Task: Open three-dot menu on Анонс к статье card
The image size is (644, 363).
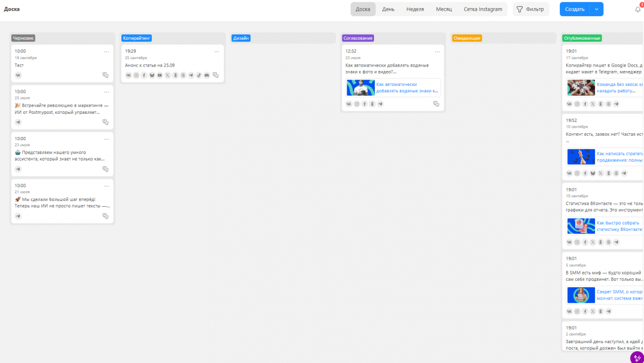Action: coord(217,52)
